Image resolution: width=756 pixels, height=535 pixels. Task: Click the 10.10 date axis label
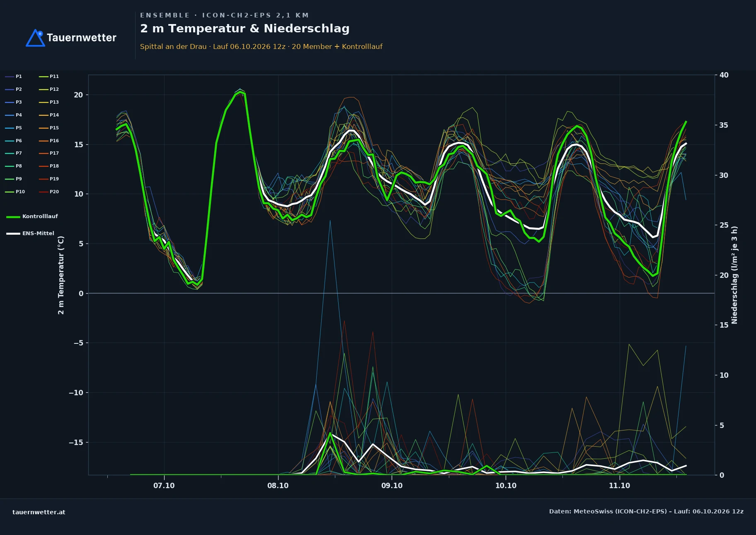pyautogui.click(x=506, y=486)
